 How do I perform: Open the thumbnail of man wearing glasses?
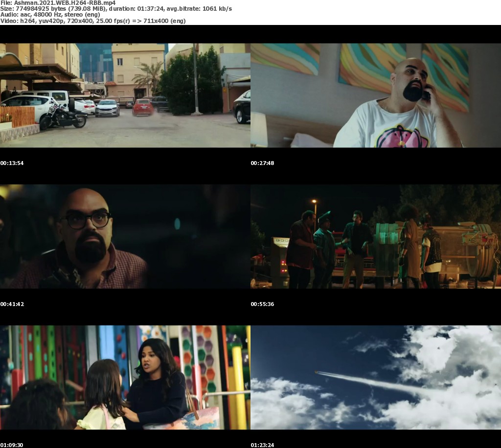[x=125, y=236]
